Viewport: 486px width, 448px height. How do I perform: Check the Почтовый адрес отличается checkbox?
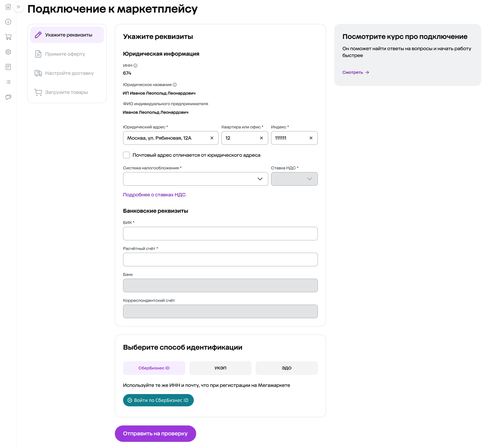[x=126, y=155]
